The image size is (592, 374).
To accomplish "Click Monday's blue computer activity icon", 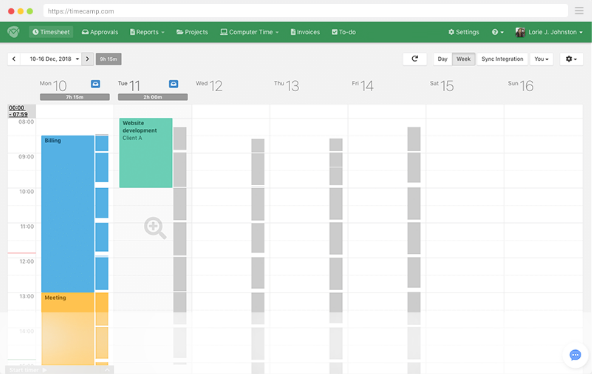I will tap(96, 84).
